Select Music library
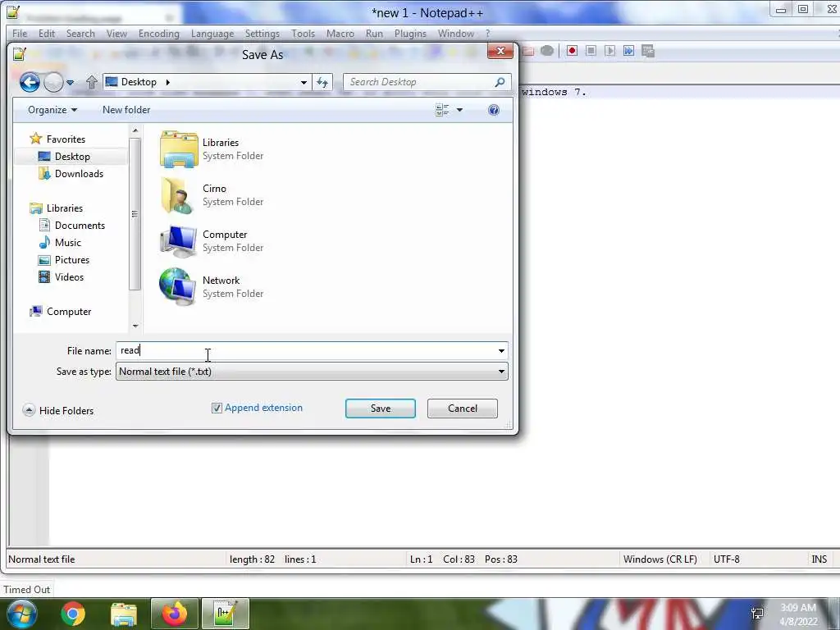 [x=60, y=242]
